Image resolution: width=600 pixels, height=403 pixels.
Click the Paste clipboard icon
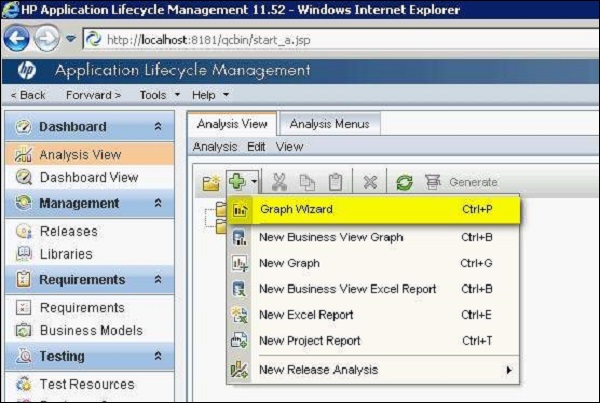(335, 182)
